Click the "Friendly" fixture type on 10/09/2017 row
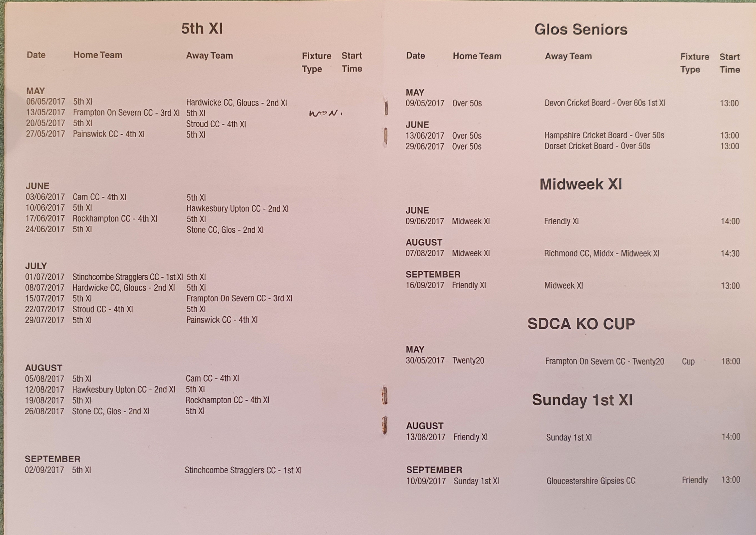756x535 pixels. pyautogui.click(x=694, y=480)
